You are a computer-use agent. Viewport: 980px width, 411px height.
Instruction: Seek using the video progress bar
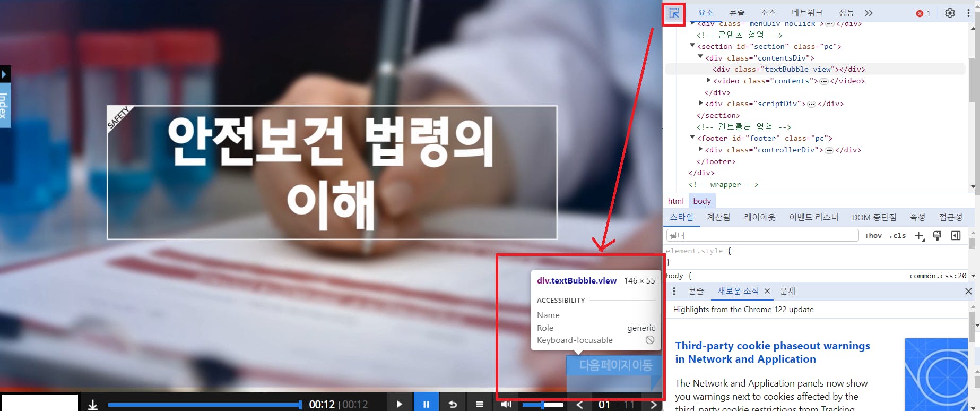coord(205,405)
